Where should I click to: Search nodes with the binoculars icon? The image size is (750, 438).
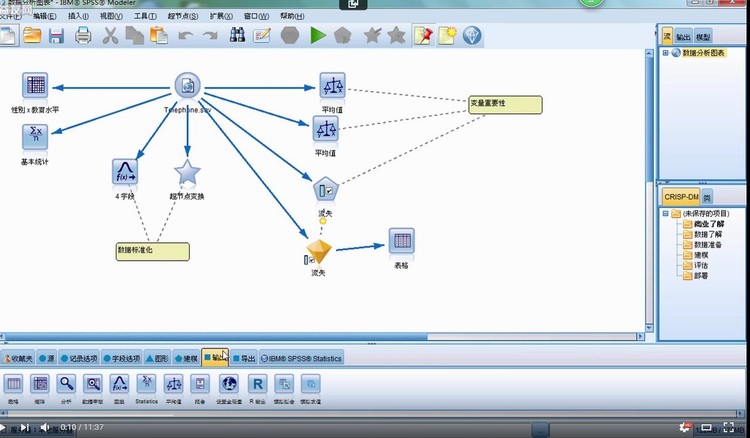(237, 35)
